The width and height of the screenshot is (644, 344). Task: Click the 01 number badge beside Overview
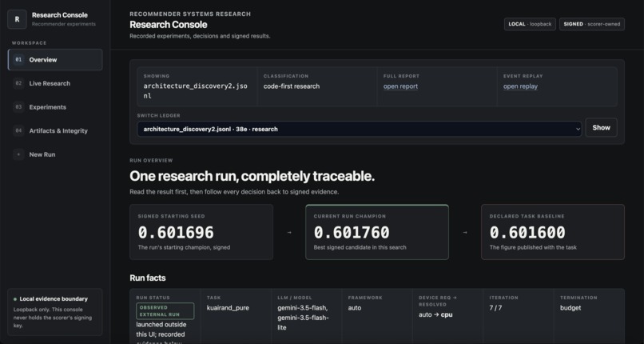click(18, 59)
